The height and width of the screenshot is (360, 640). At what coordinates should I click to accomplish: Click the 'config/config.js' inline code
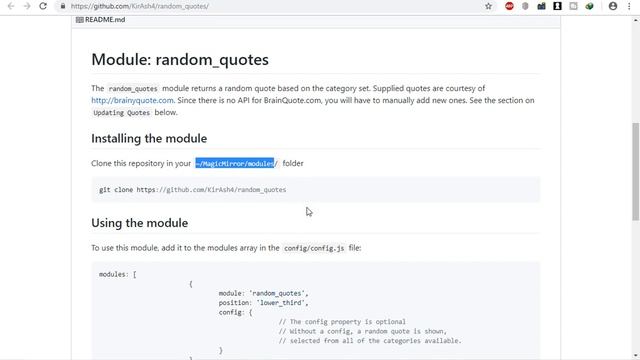click(x=314, y=248)
